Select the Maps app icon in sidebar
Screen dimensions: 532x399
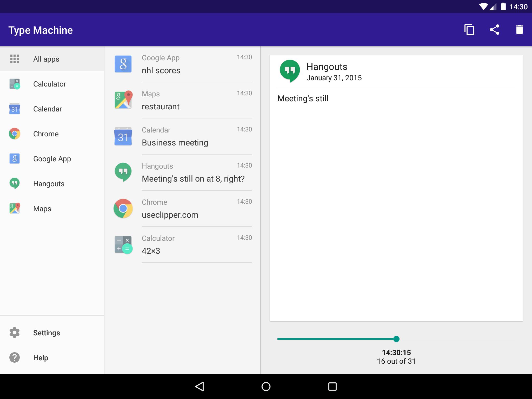coord(15,209)
